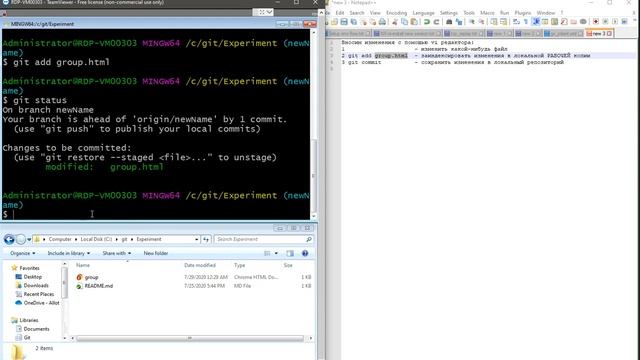640x360 pixels.
Task: Click the Print icon in Notepad++ toolbar
Action: [382, 22]
